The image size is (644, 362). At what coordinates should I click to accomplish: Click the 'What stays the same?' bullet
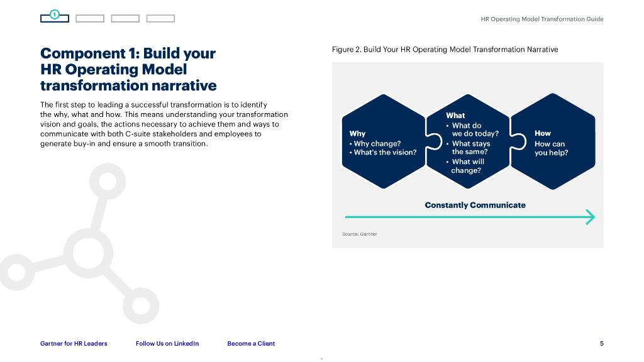[x=469, y=148]
